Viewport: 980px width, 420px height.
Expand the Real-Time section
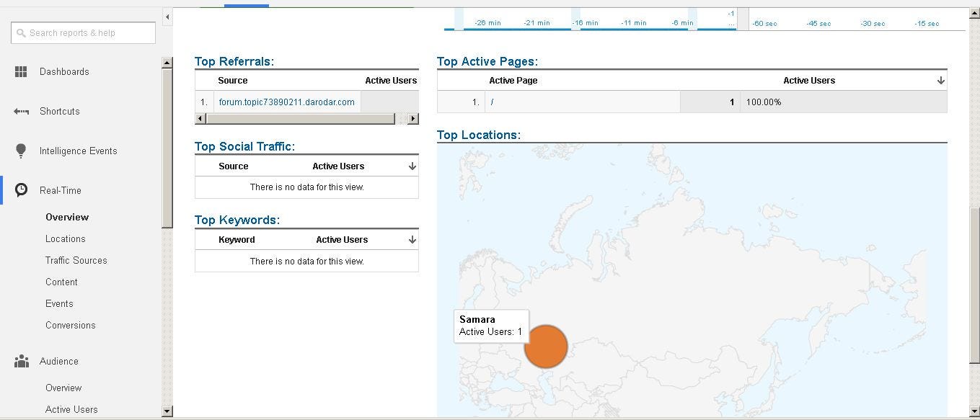[61, 190]
